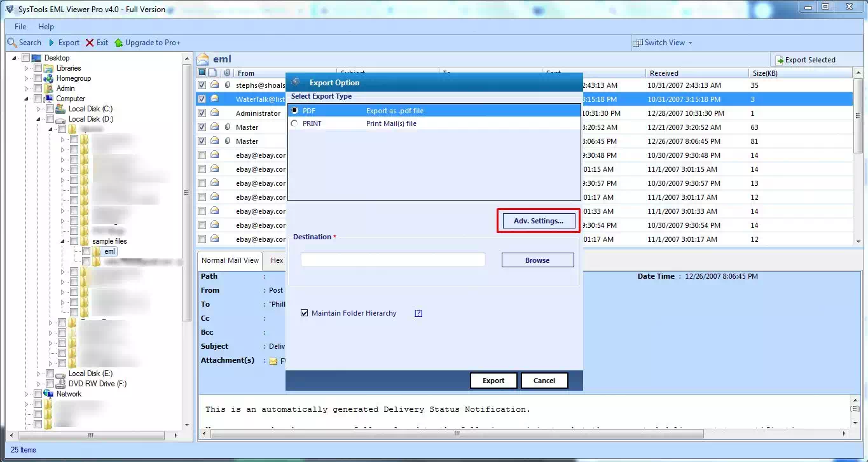Viewport: 868px width, 462px height.
Task: Open the File menu
Action: [20, 27]
